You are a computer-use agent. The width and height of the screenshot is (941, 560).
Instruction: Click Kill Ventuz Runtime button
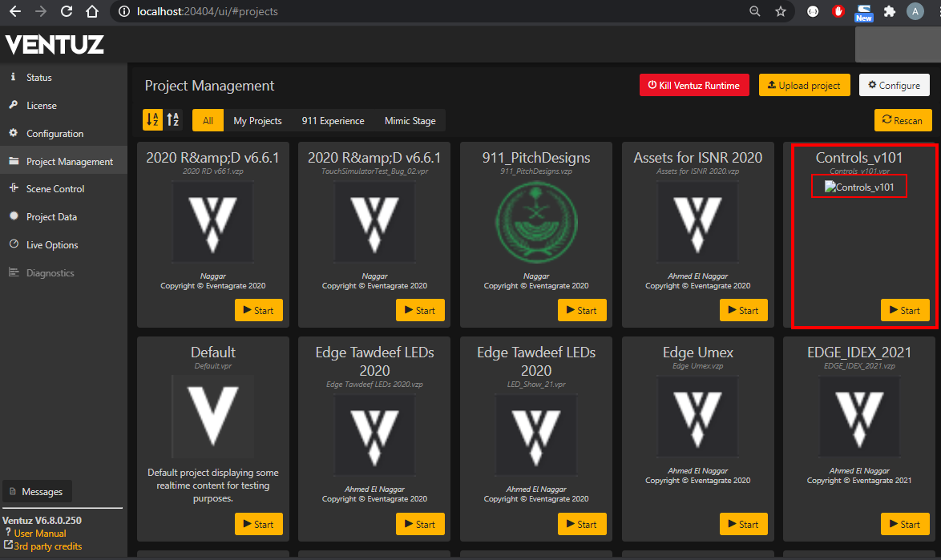pyautogui.click(x=694, y=85)
